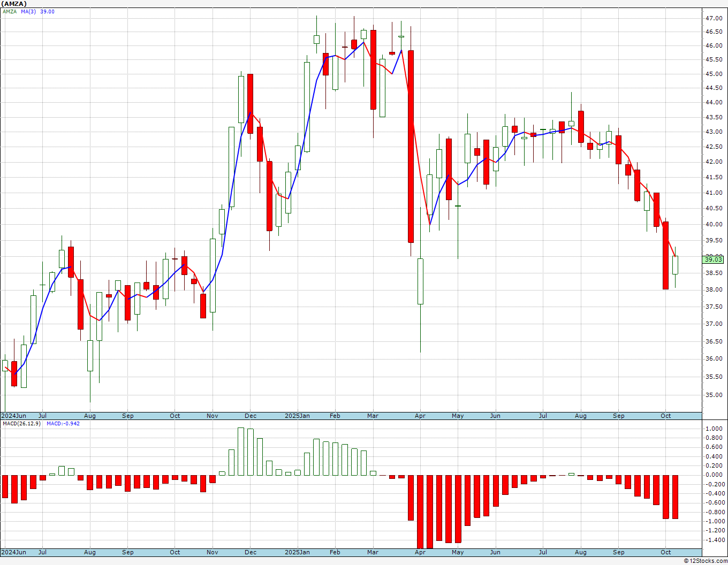
Task: Click Apr on the price chart time axis
Action: tap(420, 416)
